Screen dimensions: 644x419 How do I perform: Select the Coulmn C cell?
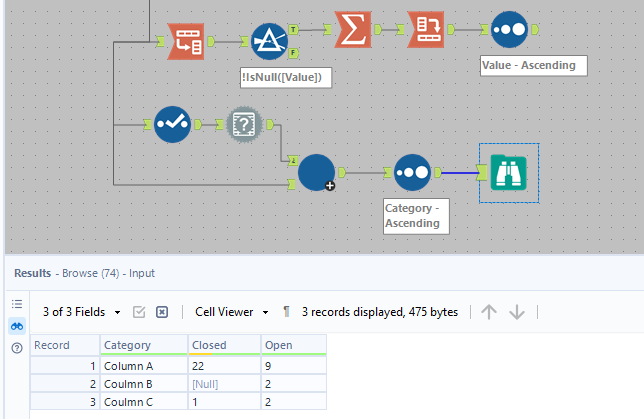tap(144, 402)
